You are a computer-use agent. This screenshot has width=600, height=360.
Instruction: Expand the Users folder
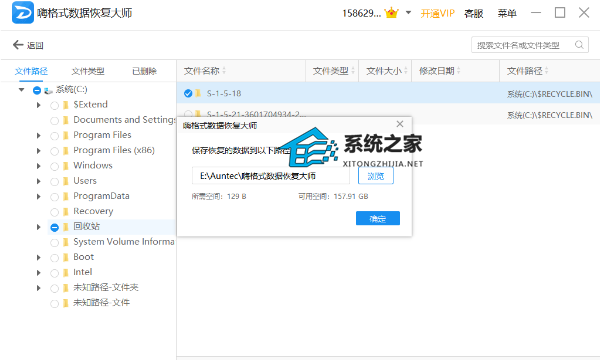click(x=38, y=181)
